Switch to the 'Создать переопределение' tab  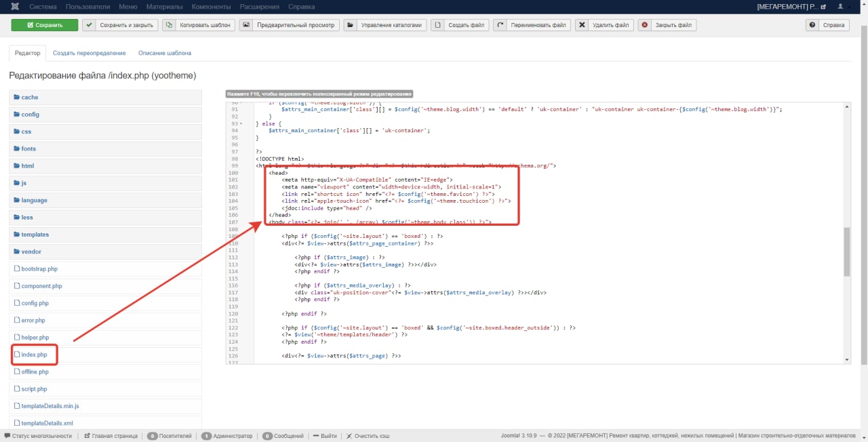(x=90, y=53)
